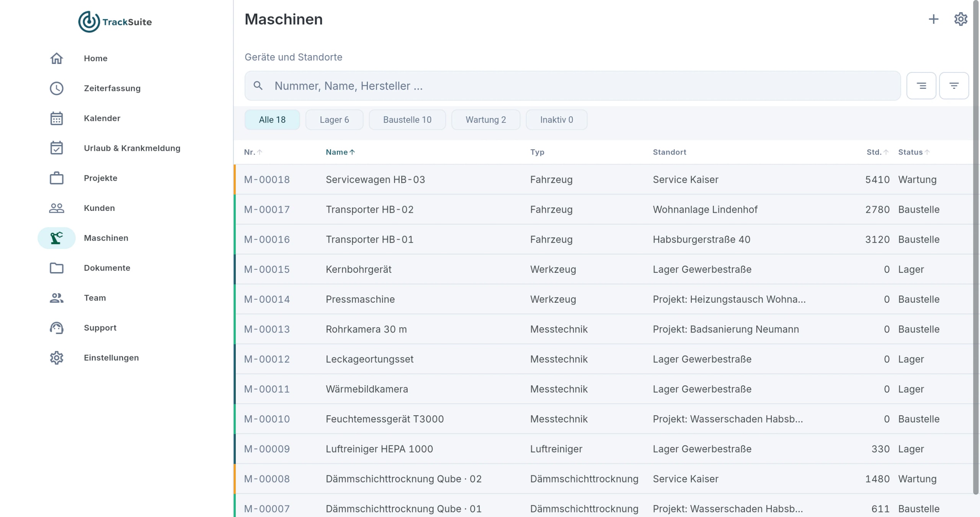Open the Home icon in sidebar
Screen dimensions: 980x517
(57, 58)
